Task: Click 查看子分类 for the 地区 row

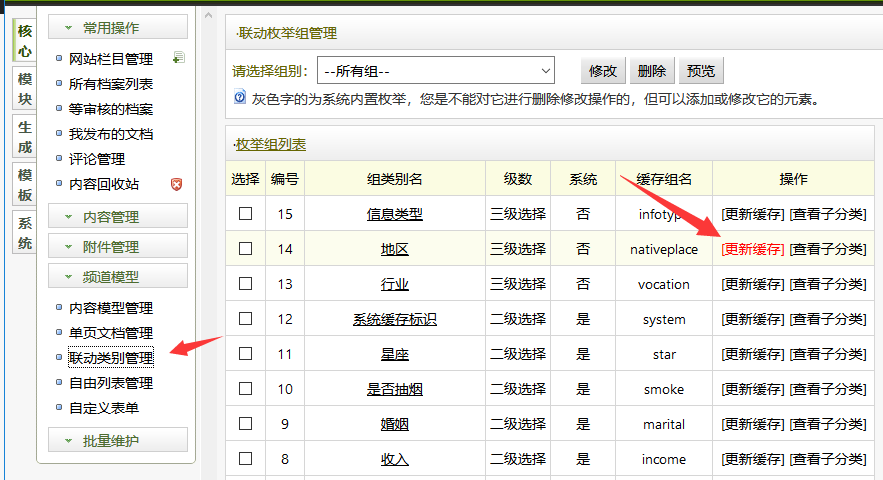Action: point(828,249)
